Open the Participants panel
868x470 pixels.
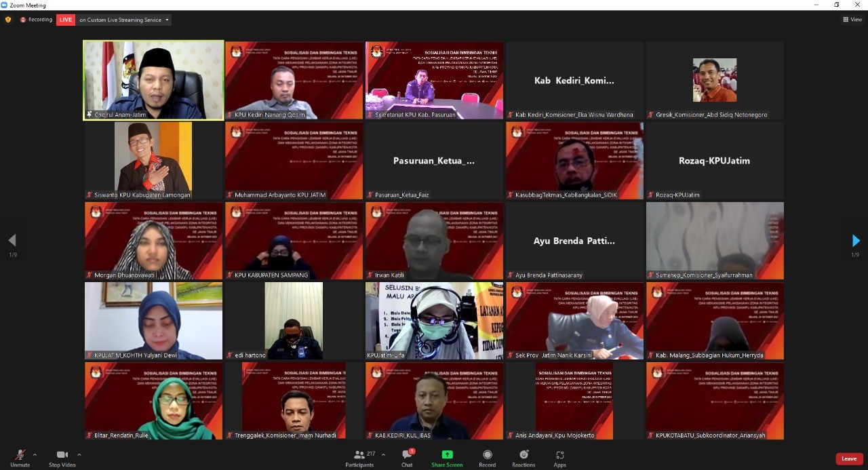[359, 458]
